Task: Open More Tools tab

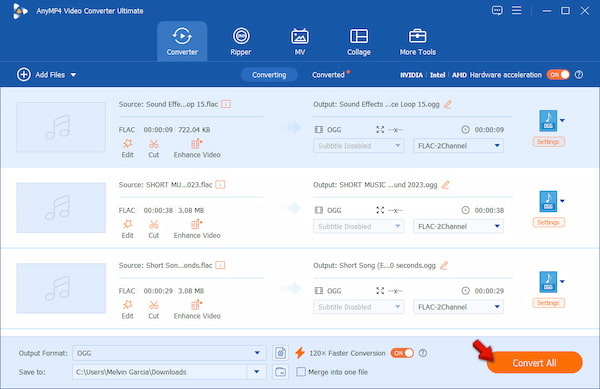Action: [417, 41]
